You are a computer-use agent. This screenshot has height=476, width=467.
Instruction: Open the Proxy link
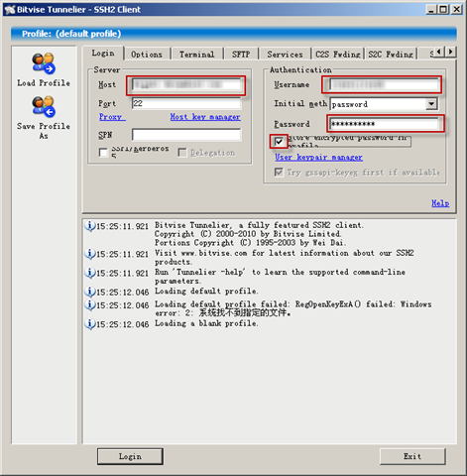point(112,117)
